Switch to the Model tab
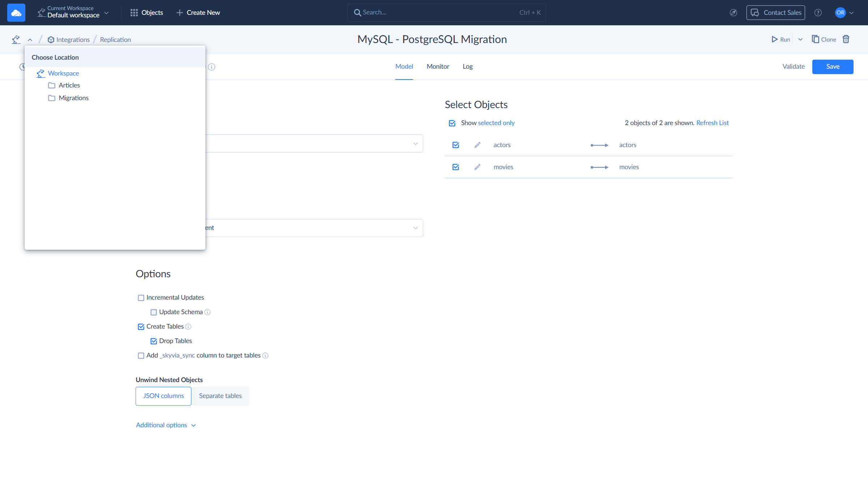The width and height of the screenshot is (868, 488). tap(404, 67)
